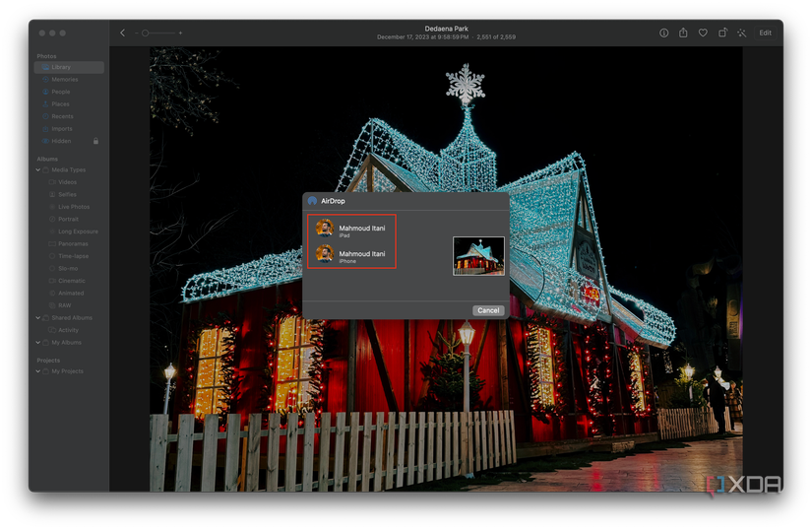
Task: Select My Projects folder label
Action: click(67, 371)
